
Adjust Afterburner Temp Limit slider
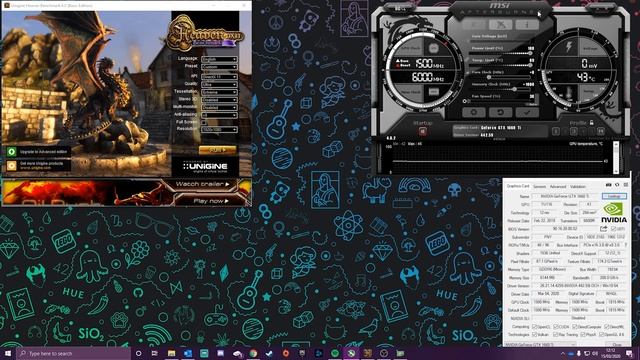(x=502, y=65)
